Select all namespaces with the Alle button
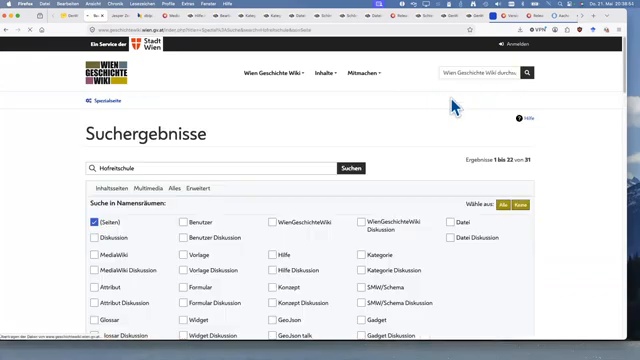 (x=503, y=205)
